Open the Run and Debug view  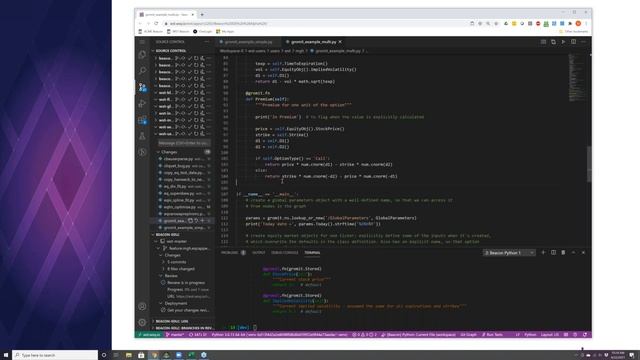(142, 103)
